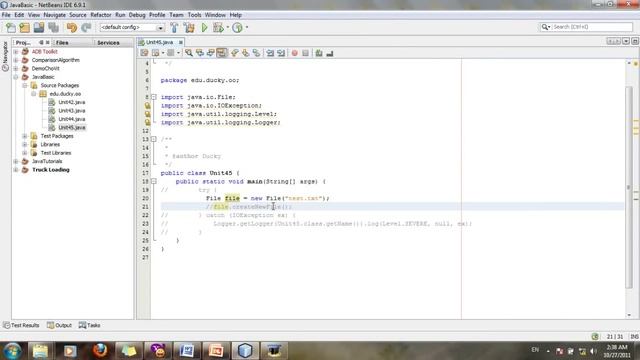640x360 pixels.
Task: Click the New Project toolbar icon
Action: pos(24,27)
